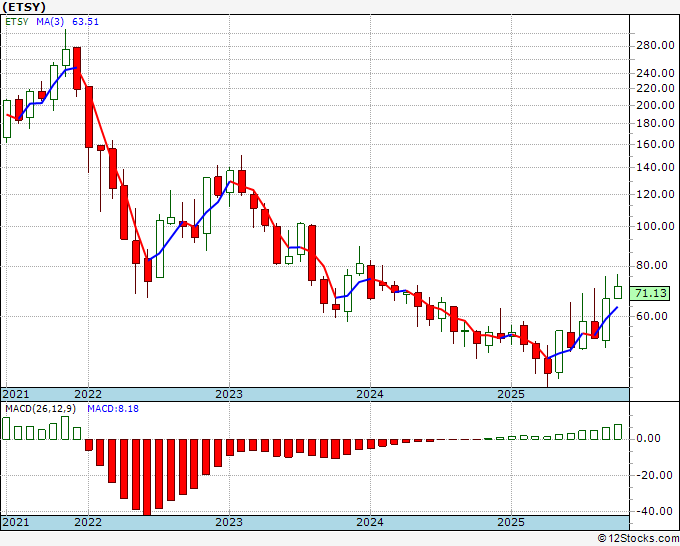
Task: Click the 240.00 price axis label
Action: pos(655,73)
